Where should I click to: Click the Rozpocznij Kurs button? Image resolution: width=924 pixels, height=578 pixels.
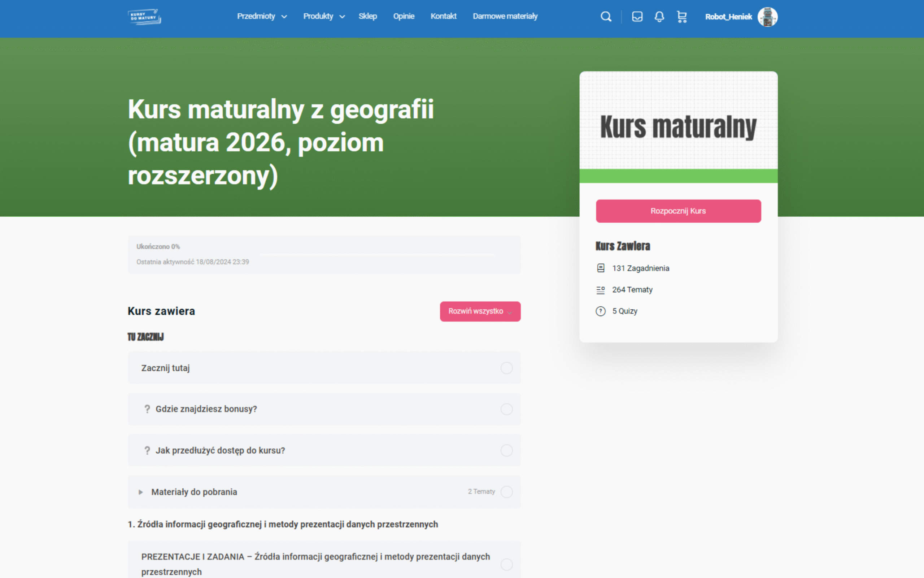(x=679, y=211)
